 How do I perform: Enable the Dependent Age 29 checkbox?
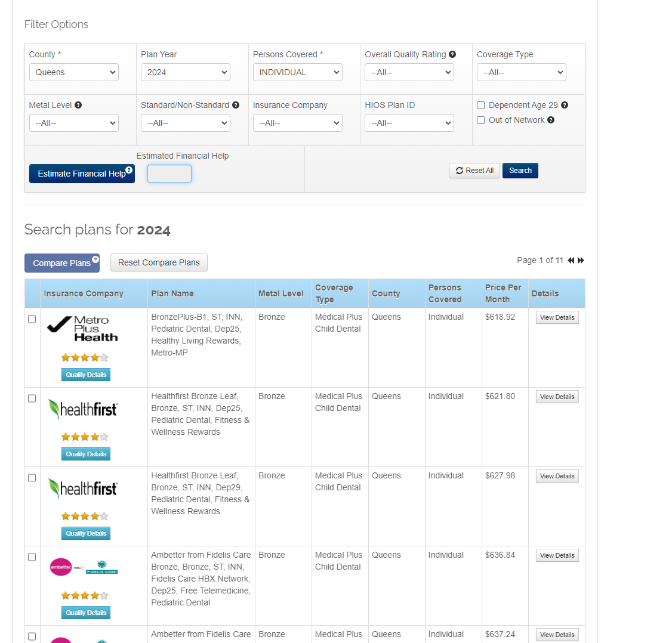481,106
